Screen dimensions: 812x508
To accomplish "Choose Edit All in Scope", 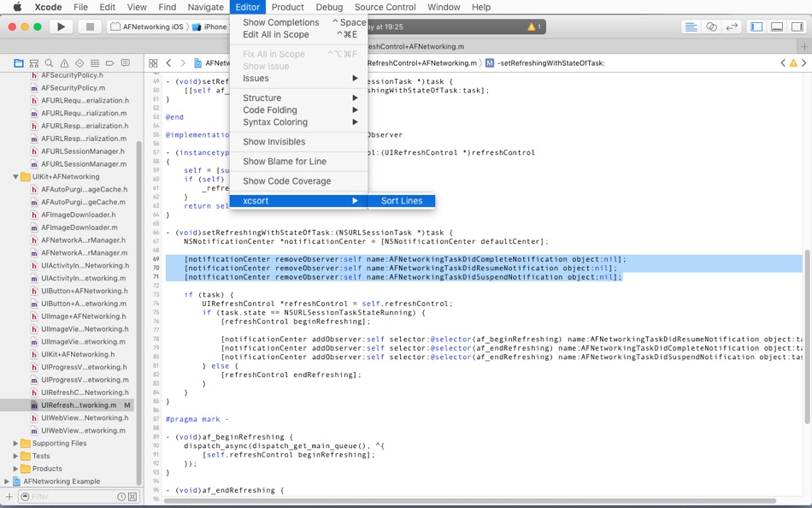I will pos(298,34).
